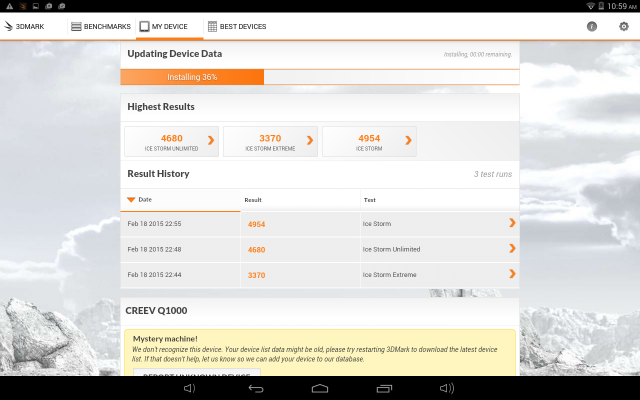The image size is (640, 400).
Task: Click the '3 test runs' label
Action: tap(493, 174)
